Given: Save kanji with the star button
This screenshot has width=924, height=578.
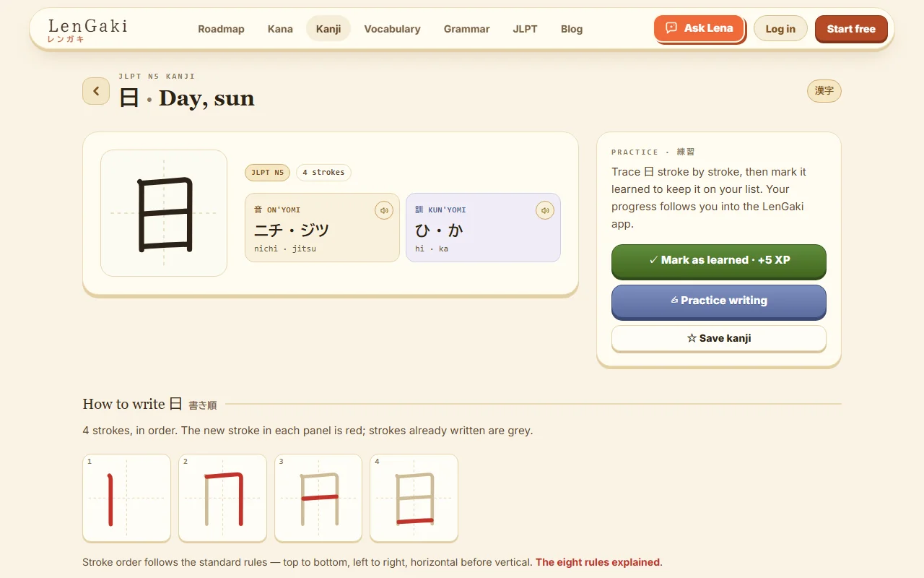Looking at the screenshot, I should click(718, 338).
